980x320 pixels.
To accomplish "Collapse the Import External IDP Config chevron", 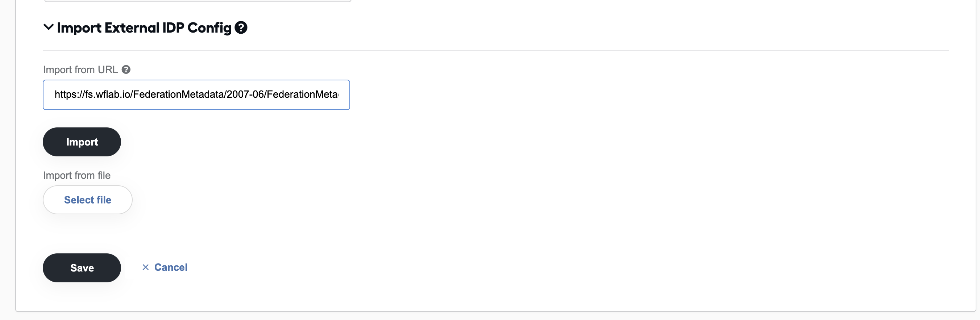I will 48,28.
